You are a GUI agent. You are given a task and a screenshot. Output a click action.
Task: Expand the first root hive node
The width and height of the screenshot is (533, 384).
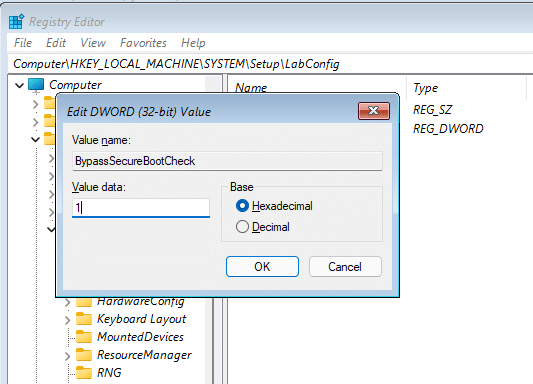click(x=35, y=104)
